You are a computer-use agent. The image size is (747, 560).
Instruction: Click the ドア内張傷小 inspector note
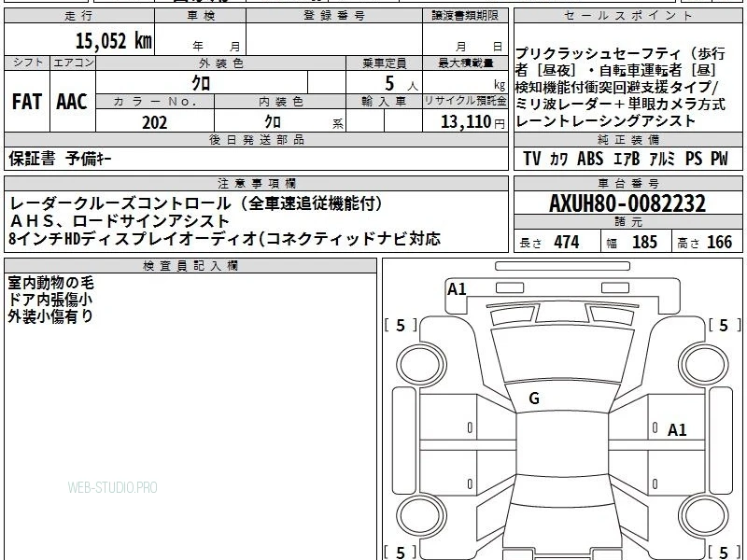coord(50,300)
